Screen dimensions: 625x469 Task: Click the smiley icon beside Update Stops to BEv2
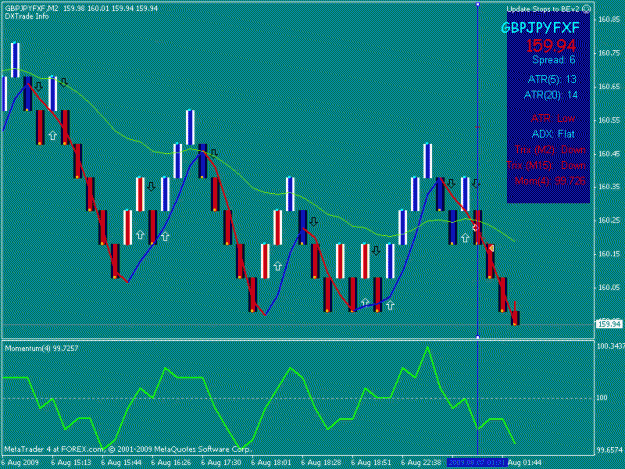coord(586,9)
